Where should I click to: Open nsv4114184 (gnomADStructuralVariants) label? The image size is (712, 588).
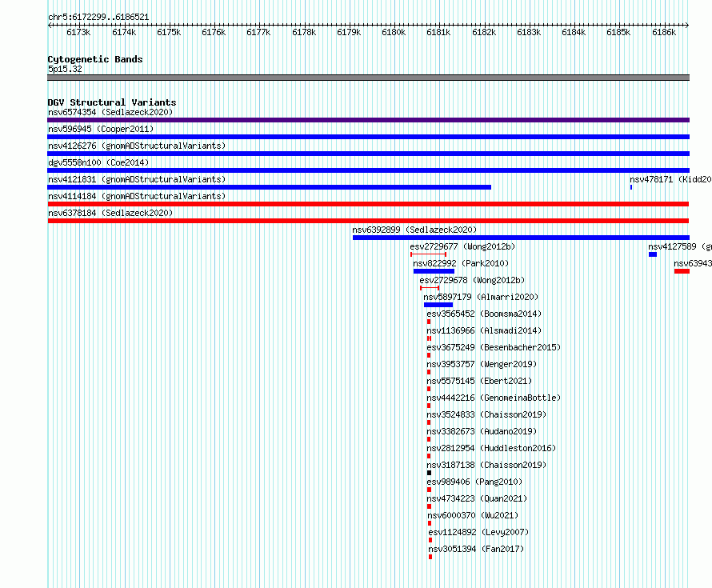coord(137,196)
